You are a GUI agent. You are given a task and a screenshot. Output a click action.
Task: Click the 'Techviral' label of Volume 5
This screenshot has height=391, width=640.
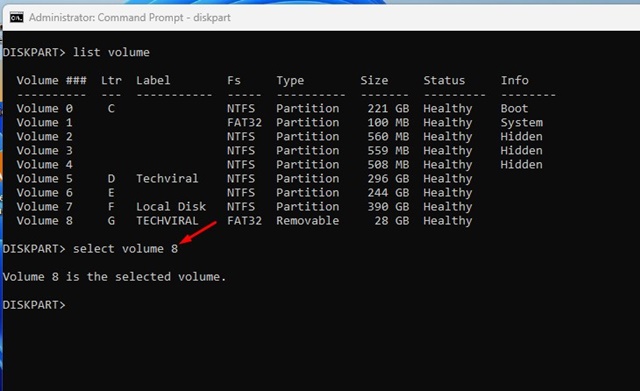167,178
